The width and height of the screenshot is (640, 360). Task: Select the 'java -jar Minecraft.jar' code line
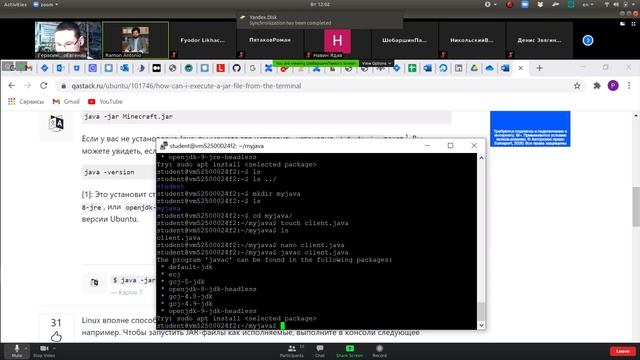128,117
